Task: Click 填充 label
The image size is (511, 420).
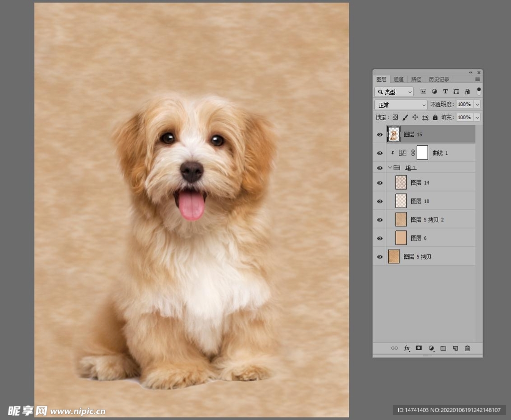Action: [448, 117]
